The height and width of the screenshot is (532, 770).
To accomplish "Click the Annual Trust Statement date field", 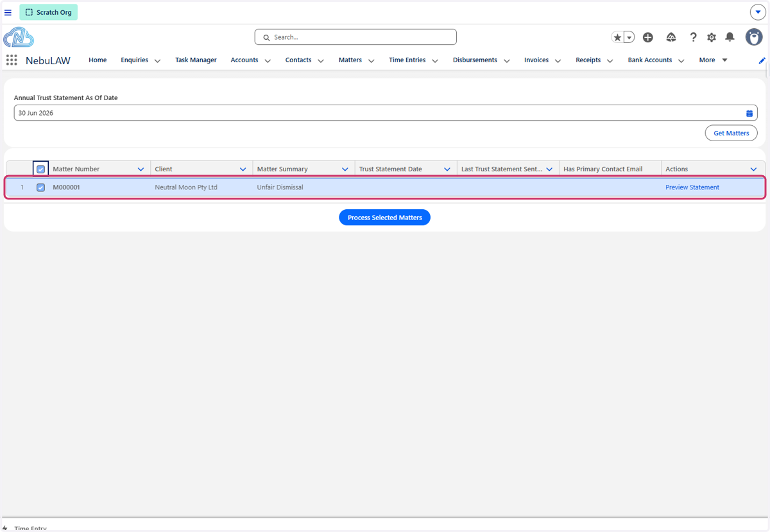I will [386, 113].
